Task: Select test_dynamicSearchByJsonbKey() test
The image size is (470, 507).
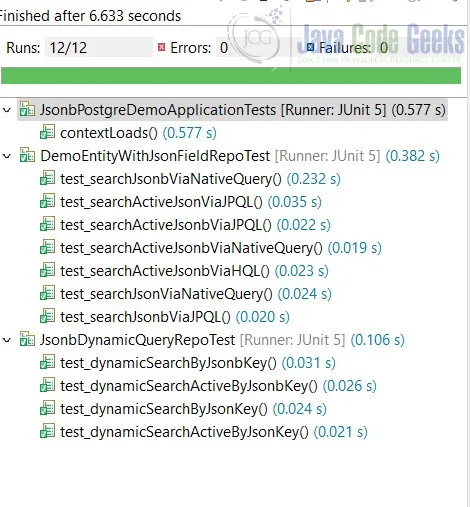Action: [x=198, y=363]
